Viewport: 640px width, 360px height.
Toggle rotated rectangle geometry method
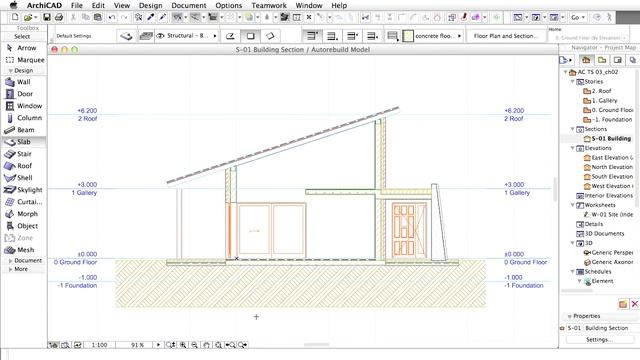[x=270, y=36]
